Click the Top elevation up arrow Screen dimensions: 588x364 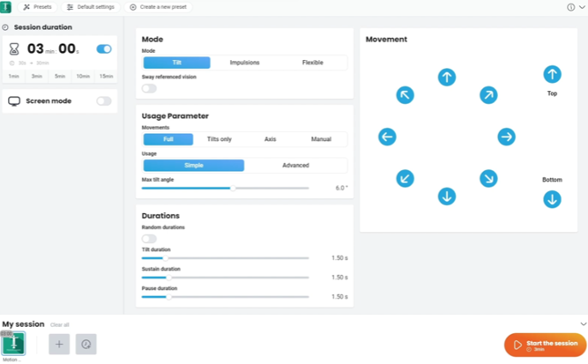pos(552,74)
